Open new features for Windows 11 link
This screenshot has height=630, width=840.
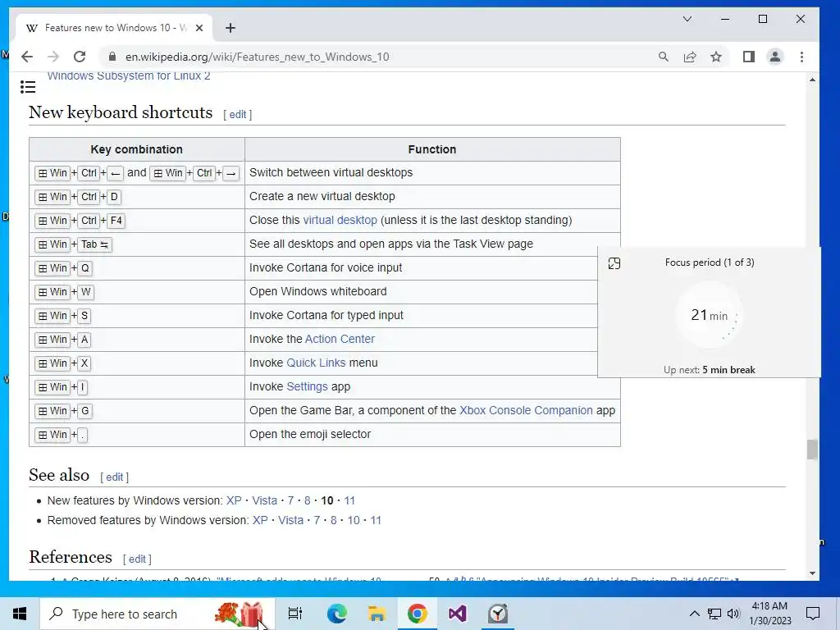(349, 500)
